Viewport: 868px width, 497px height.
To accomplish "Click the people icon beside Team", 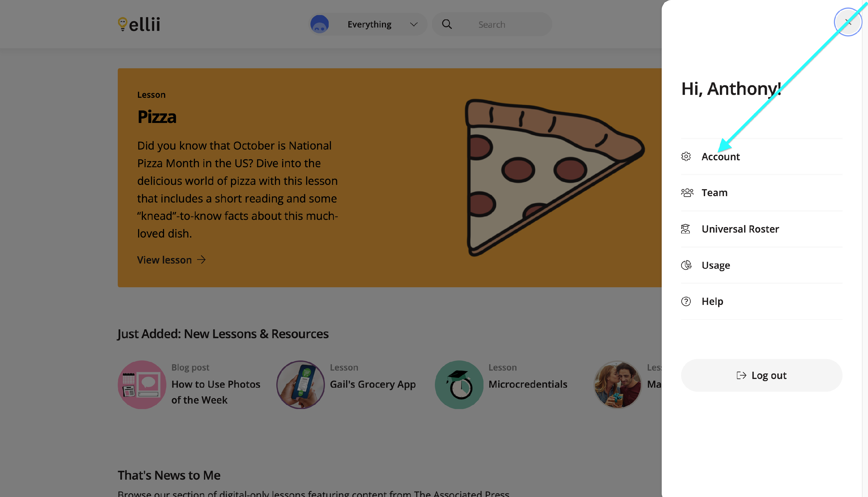I will click(x=687, y=192).
